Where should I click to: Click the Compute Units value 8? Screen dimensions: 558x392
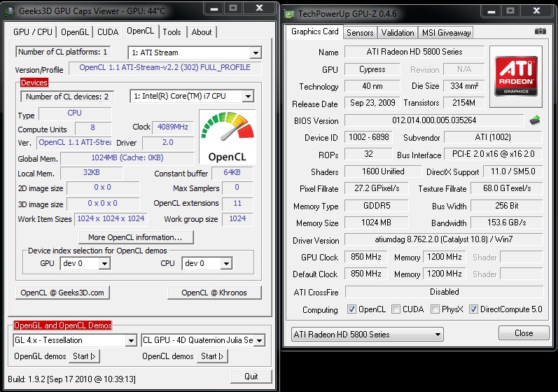[93, 127]
